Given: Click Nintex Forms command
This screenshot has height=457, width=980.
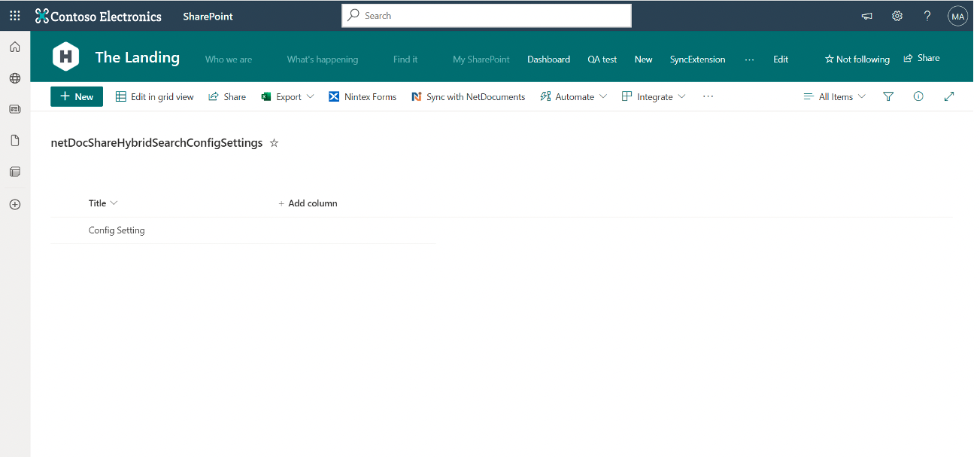Looking at the screenshot, I should pyautogui.click(x=363, y=96).
